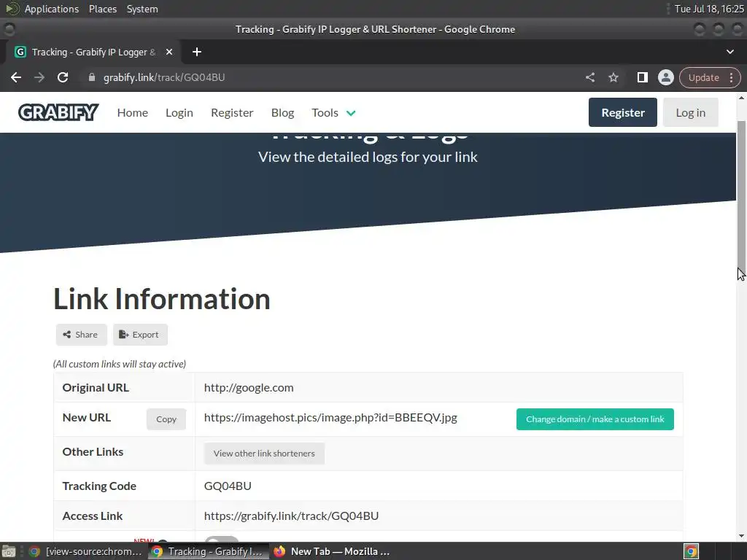747x560 pixels.
Task: Open the Applications menu
Action: click(x=52, y=9)
